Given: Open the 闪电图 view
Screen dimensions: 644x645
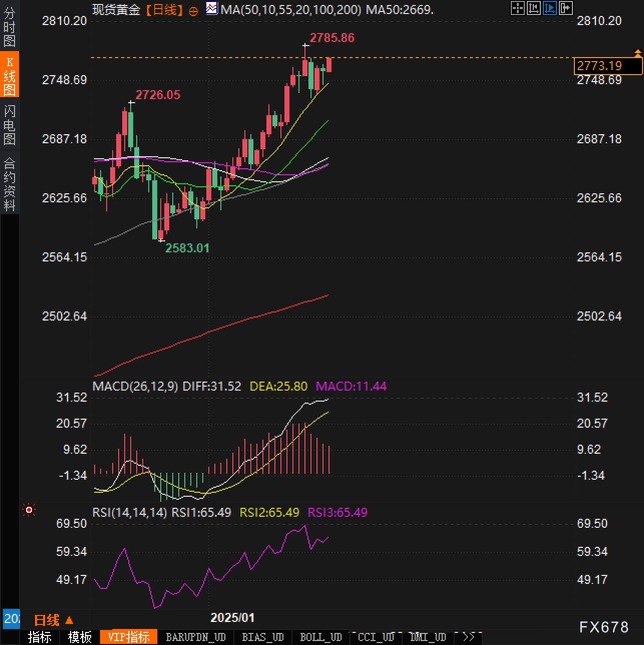Looking at the screenshot, I should click(10, 125).
